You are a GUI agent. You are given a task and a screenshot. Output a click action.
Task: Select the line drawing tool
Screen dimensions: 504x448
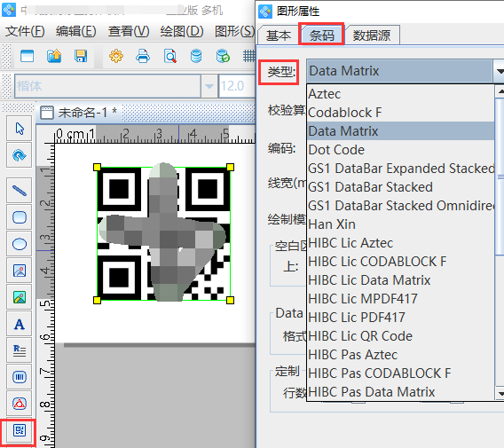coord(20,191)
